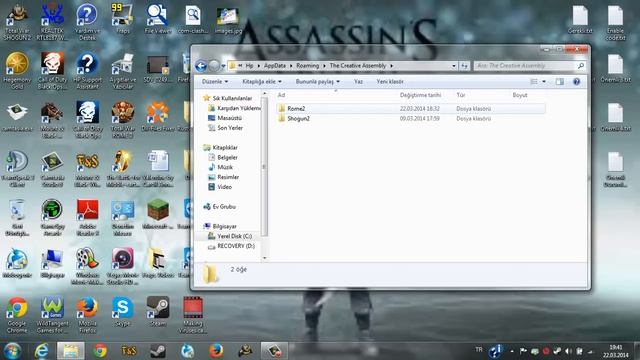
Task: Go back with the Explorer back arrow
Action: click(200, 66)
